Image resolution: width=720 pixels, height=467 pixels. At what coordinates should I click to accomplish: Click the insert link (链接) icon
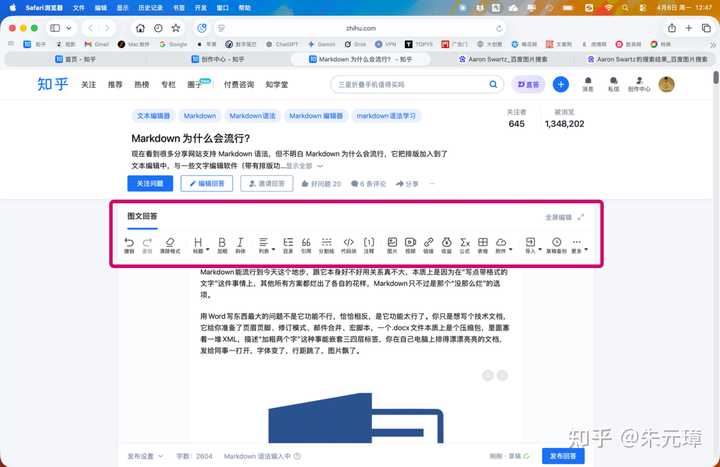[428, 244]
